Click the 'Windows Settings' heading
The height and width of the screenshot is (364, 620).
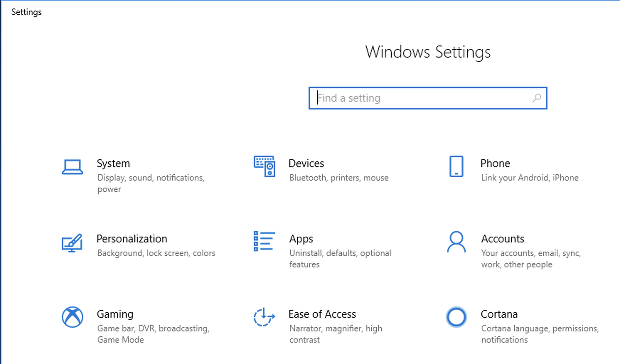[x=428, y=52]
